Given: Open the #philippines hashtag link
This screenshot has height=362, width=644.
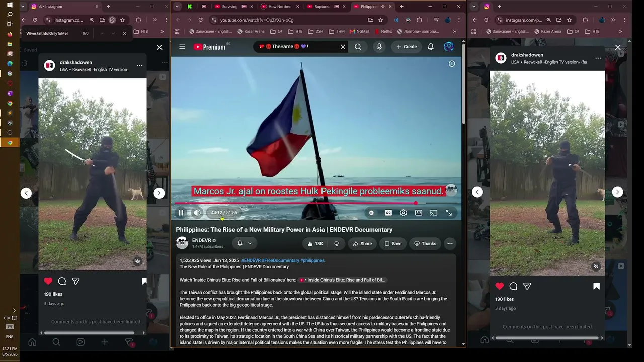Looking at the screenshot, I should click(x=312, y=261).
